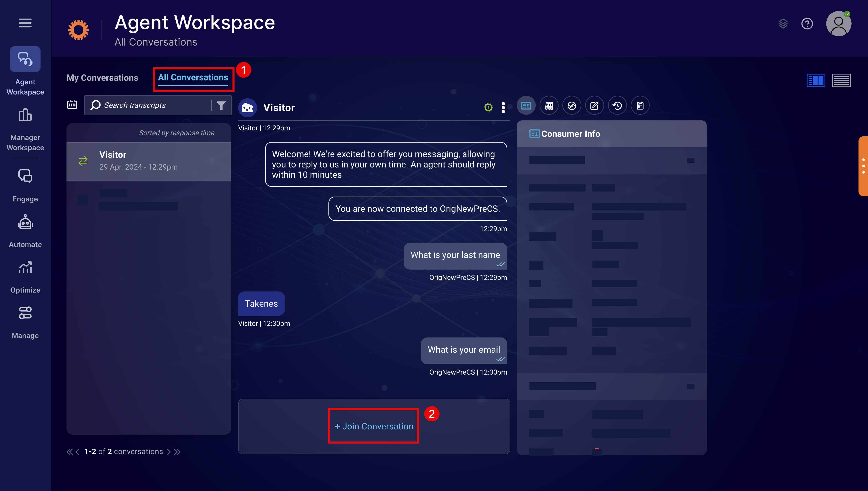Open the conversation actions three-dot menu
This screenshot has width=868, height=491.
[503, 108]
